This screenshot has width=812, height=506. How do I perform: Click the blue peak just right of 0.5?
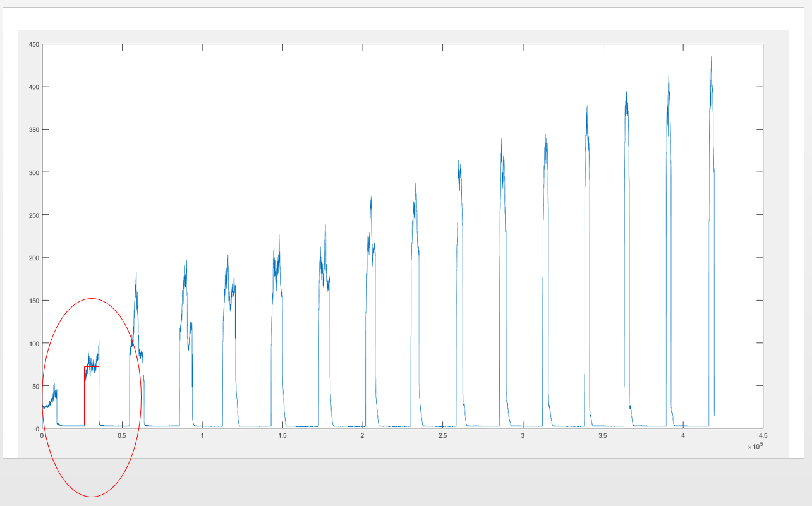(136, 274)
